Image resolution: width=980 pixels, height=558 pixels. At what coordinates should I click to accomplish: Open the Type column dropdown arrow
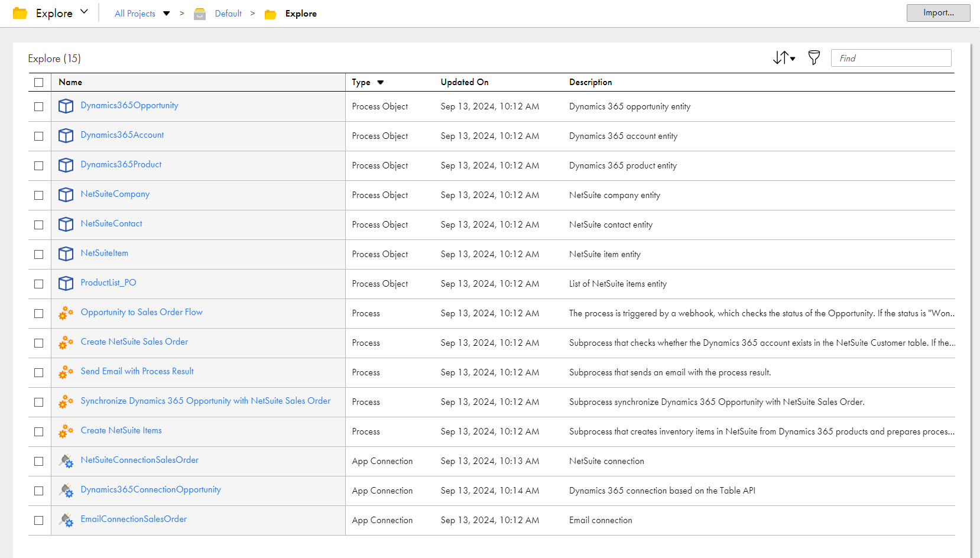pyautogui.click(x=381, y=83)
